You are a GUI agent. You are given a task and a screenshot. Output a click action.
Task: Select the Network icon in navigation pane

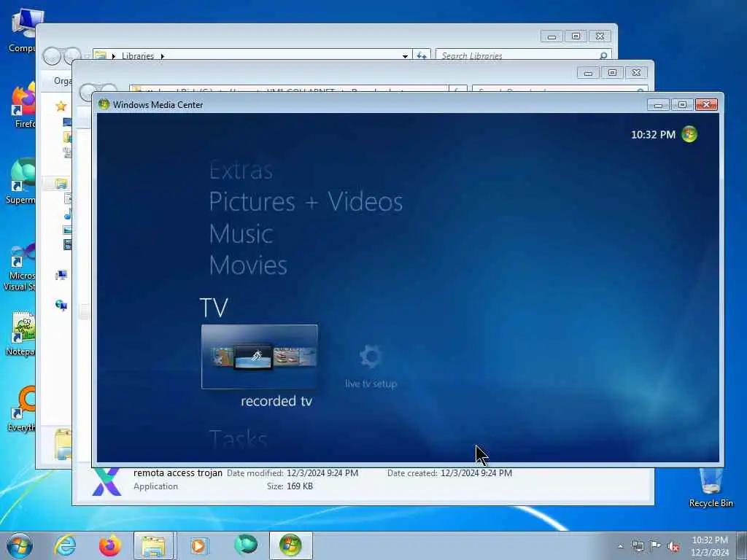[x=61, y=305]
